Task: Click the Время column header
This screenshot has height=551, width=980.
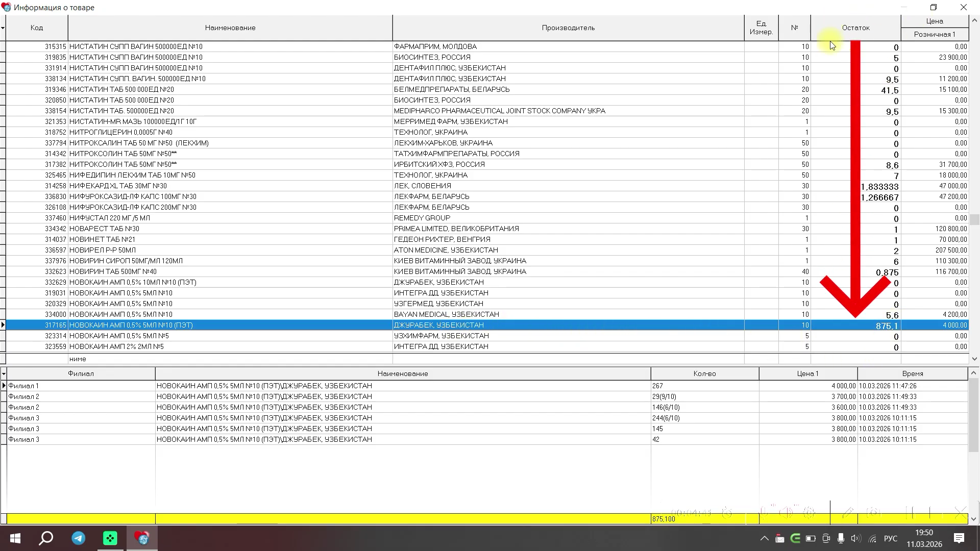Action: [913, 374]
